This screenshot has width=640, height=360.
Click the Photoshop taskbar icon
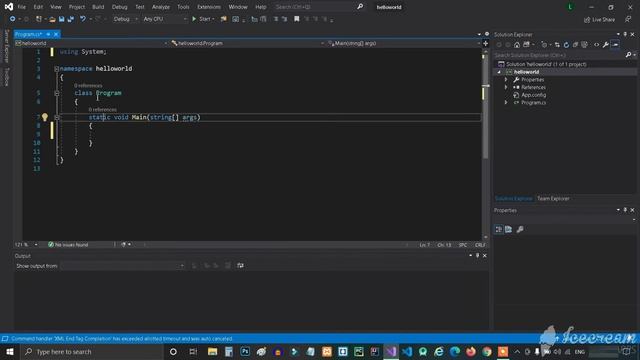[x=245, y=351]
